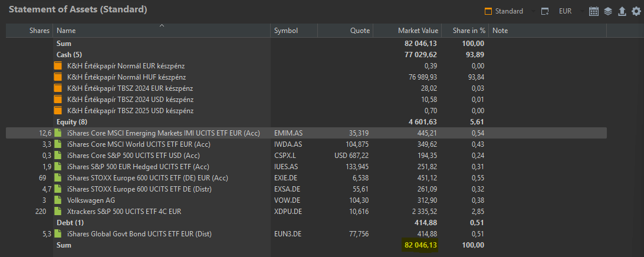Click the stacked layers taxonomy icon
This screenshot has height=257, width=644.
click(608, 12)
